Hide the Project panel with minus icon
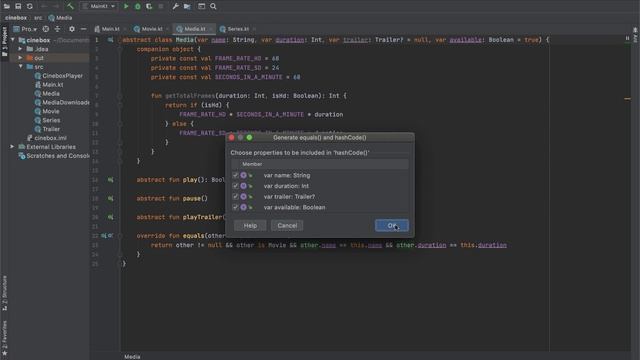Image resolution: width=640 pixels, height=360 pixels. (x=83, y=29)
